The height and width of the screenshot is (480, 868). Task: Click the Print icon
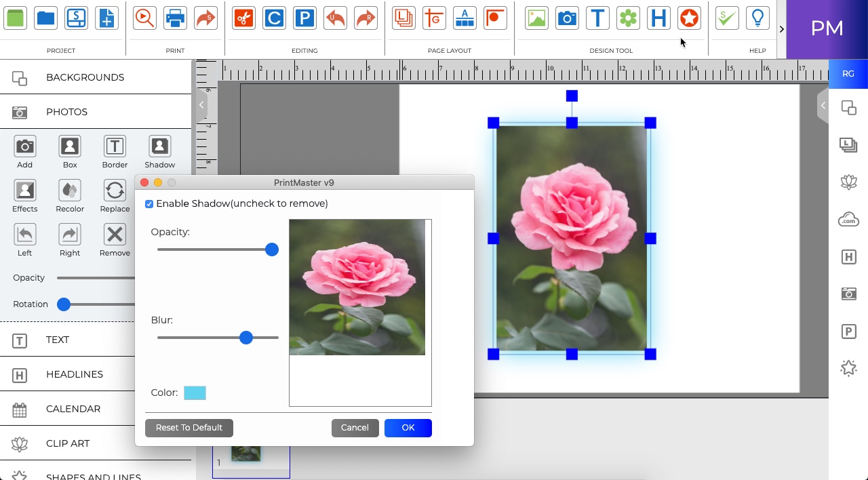pyautogui.click(x=175, y=18)
